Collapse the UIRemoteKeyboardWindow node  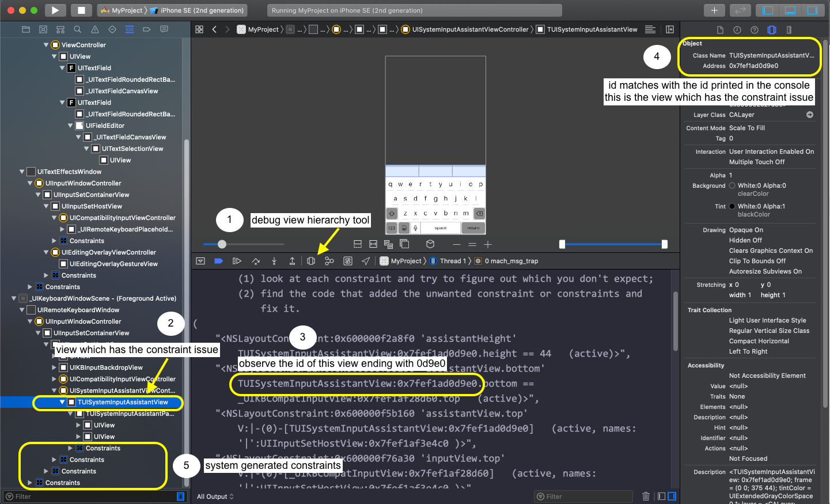pos(22,309)
